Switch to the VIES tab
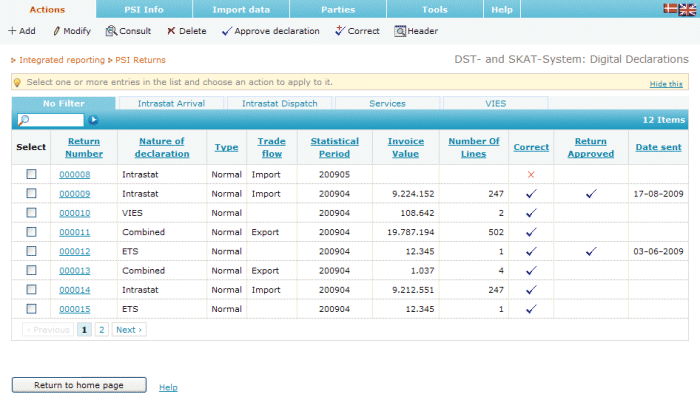 click(496, 103)
